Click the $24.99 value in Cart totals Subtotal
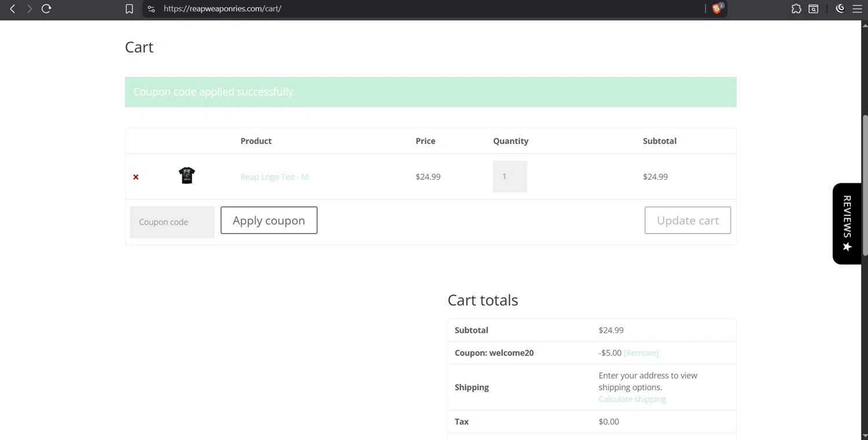 pos(611,330)
